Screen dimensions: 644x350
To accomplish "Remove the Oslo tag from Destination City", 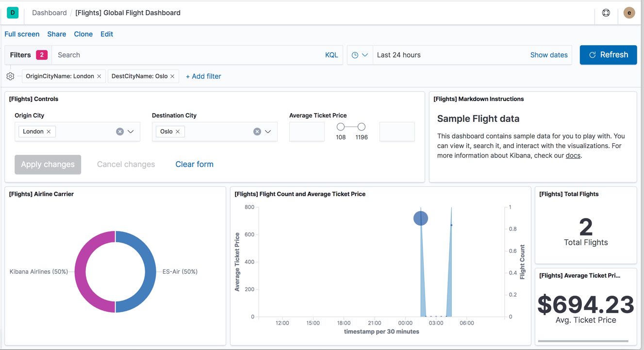I will [x=178, y=132].
